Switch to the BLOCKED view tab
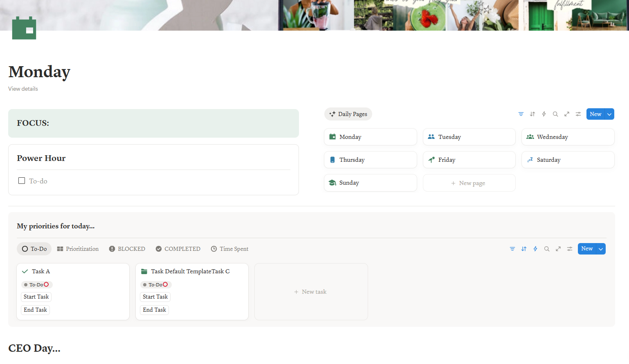 [x=127, y=248]
